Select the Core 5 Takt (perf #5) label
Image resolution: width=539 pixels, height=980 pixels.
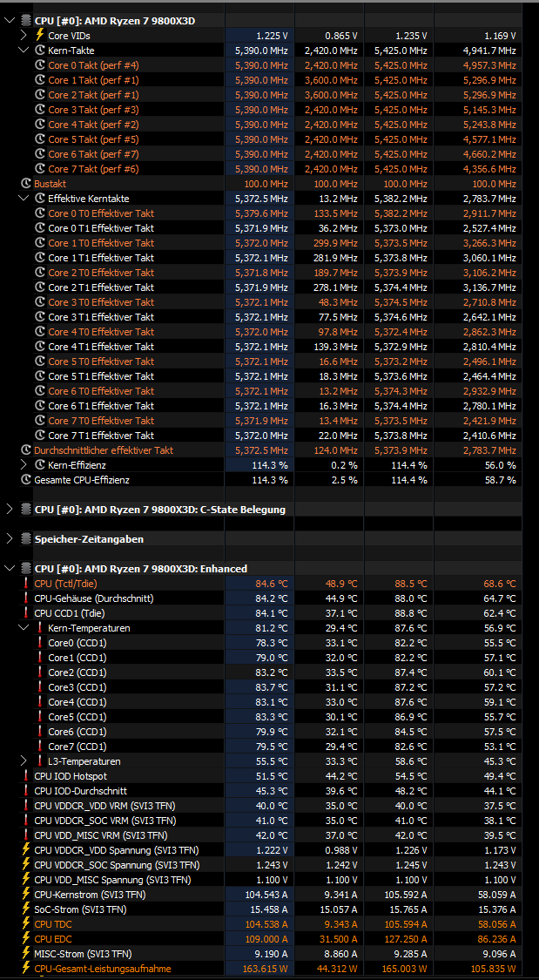(94, 139)
